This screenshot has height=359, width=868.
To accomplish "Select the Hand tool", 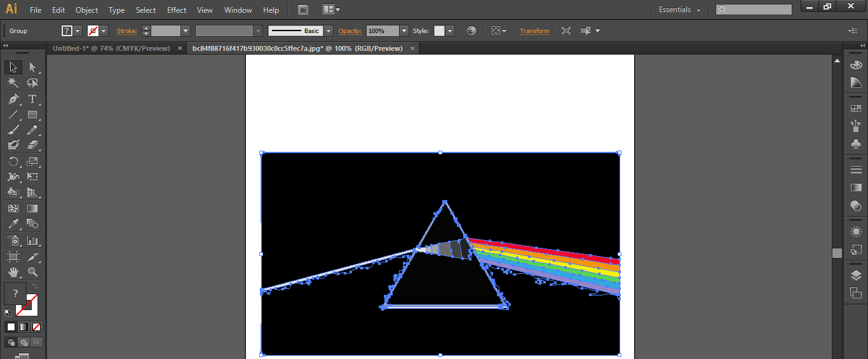I will click(13, 272).
